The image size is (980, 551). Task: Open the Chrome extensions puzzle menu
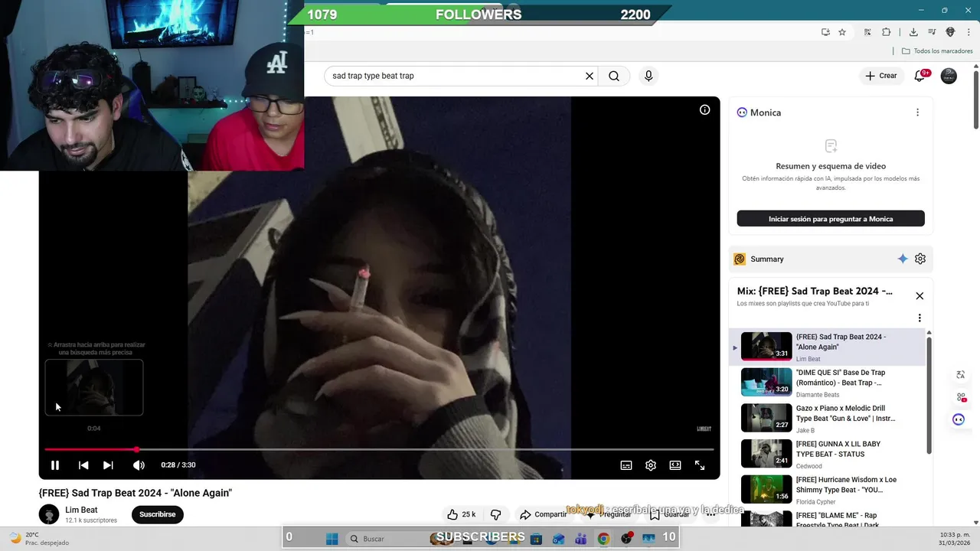[887, 32]
